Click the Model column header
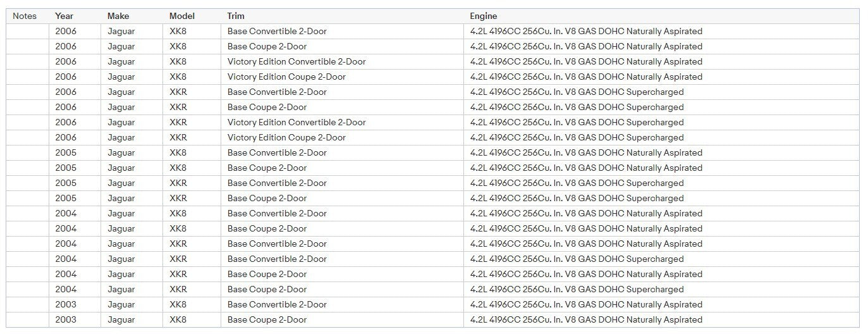The image size is (868, 334). coord(182,16)
